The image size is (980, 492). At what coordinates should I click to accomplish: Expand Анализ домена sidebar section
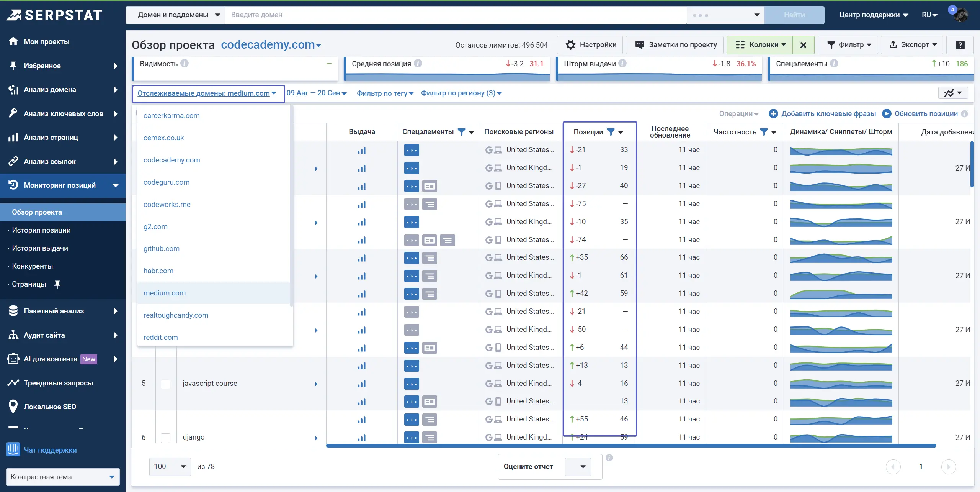pos(63,90)
